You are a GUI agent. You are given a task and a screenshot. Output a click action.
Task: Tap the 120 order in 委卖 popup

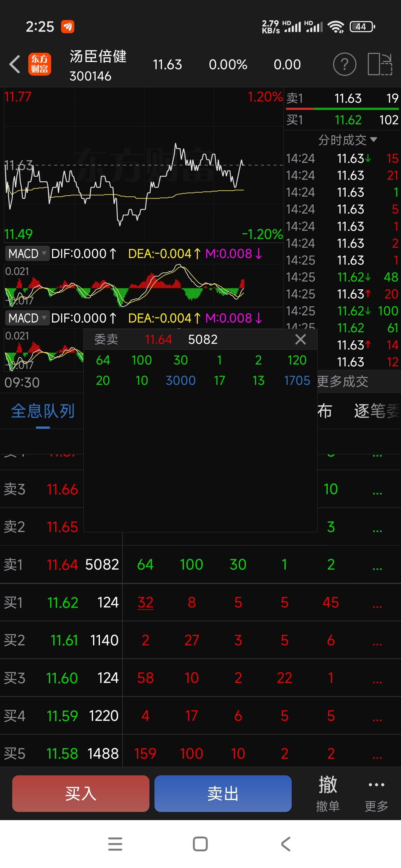click(297, 360)
